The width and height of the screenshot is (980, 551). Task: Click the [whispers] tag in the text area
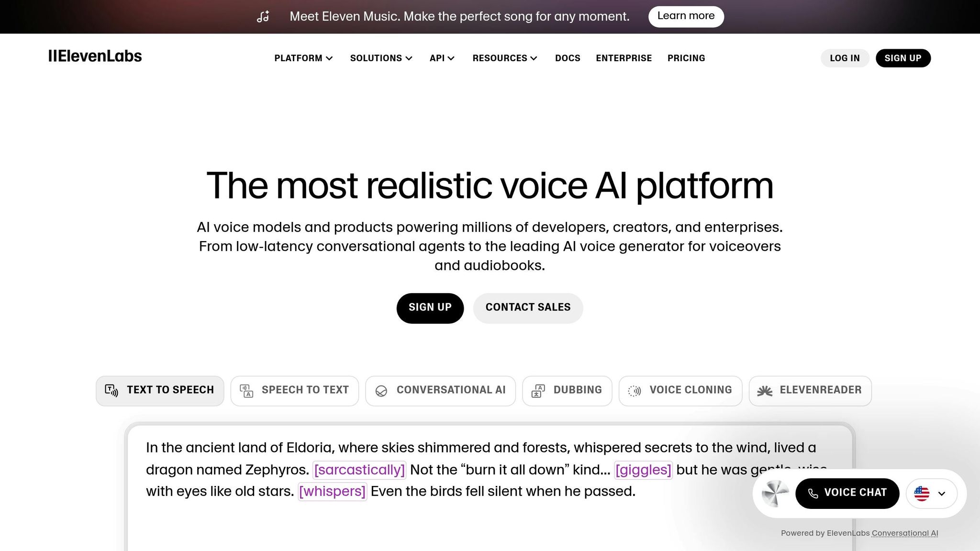click(332, 491)
